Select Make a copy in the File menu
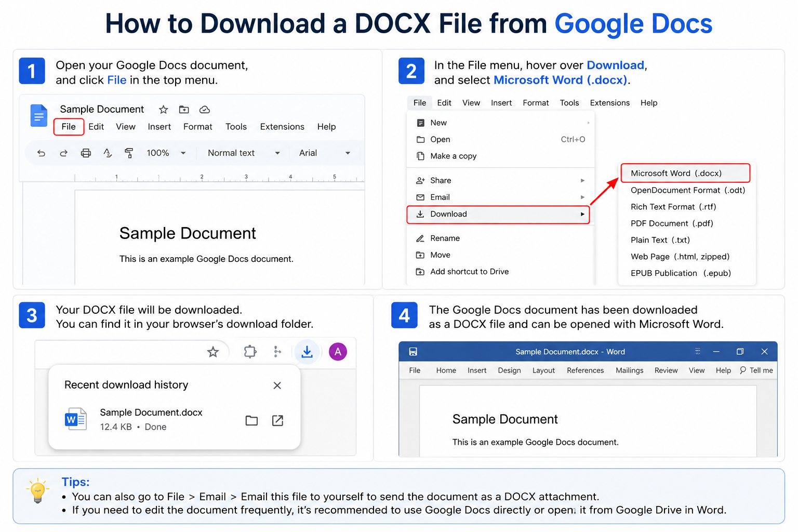The image size is (798, 532). tap(501, 156)
